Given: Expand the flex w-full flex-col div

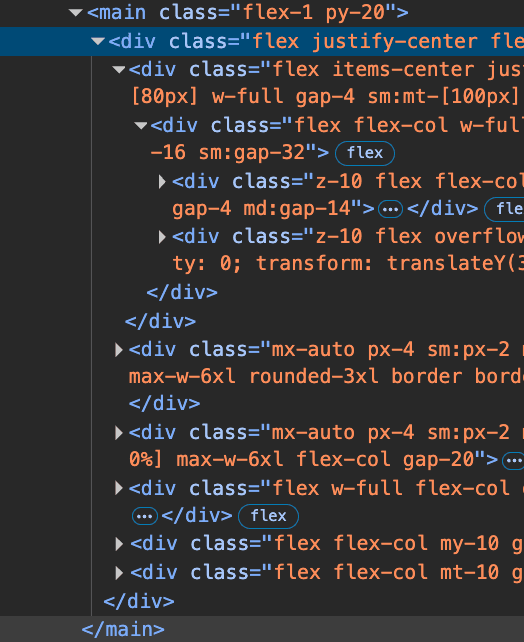Looking at the screenshot, I should coord(119,488).
